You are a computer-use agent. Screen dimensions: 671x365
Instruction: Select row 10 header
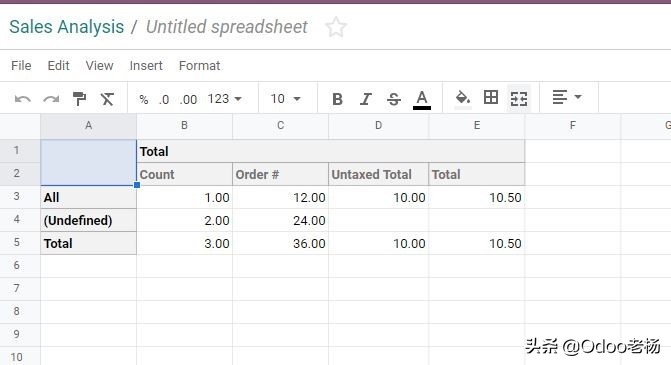pyautogui.click(x=20, y=356)
